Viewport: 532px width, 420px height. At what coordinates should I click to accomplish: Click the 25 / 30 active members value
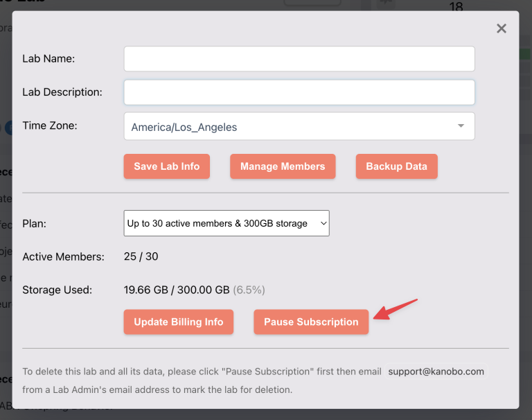(x=141, y=256)
